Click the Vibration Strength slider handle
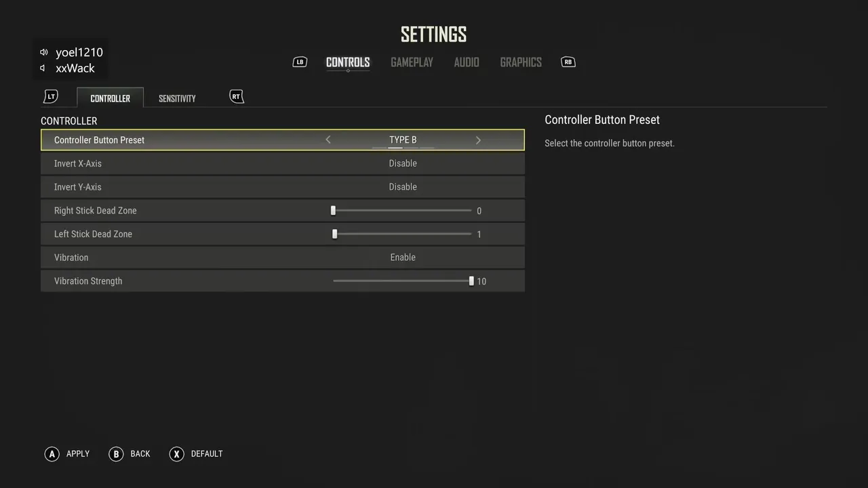Image resolution: width=868 pixels, height=488 pixels. click(471, 281)
